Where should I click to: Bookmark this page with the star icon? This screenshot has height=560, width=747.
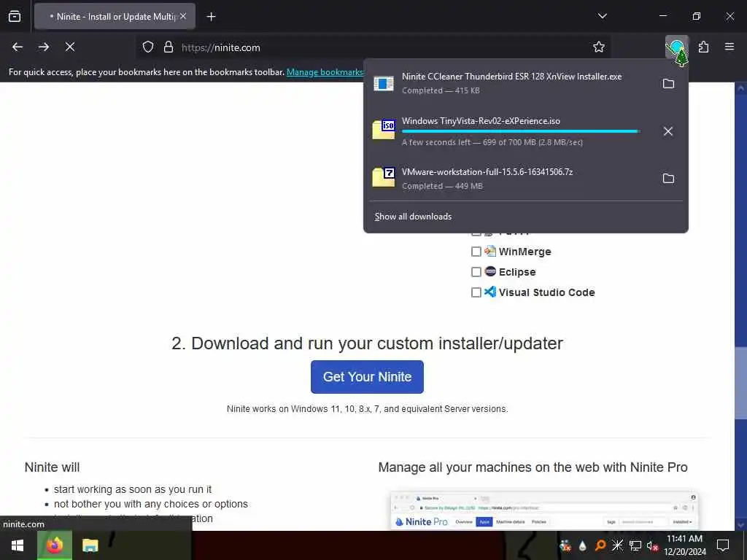(599, 47)
